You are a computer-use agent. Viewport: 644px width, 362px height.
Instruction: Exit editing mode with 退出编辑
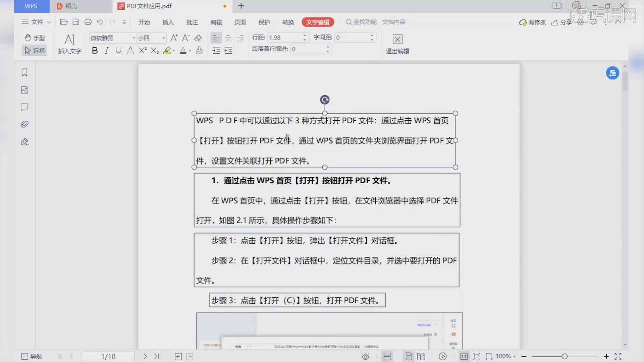tap(397, 44)
